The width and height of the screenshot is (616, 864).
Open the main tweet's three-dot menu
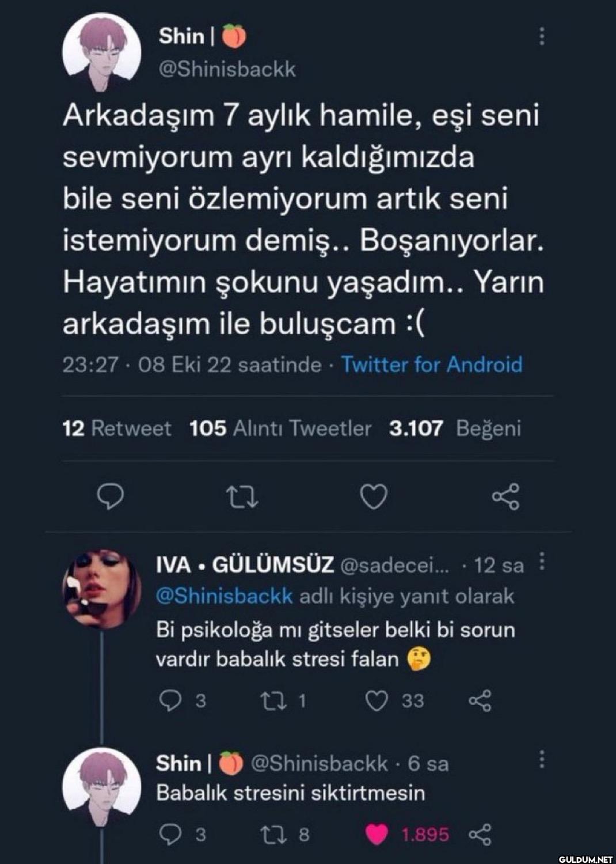pos(541,36)
